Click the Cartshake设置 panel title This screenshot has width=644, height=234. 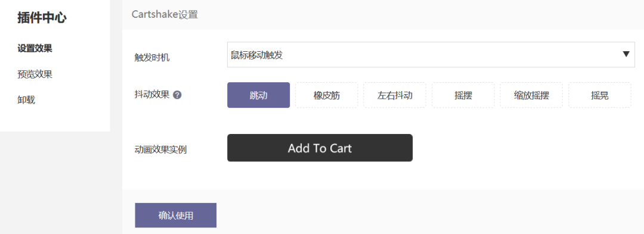[165, 14]
